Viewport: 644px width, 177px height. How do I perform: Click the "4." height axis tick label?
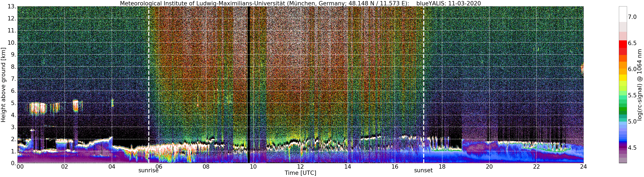click(14, 115)
